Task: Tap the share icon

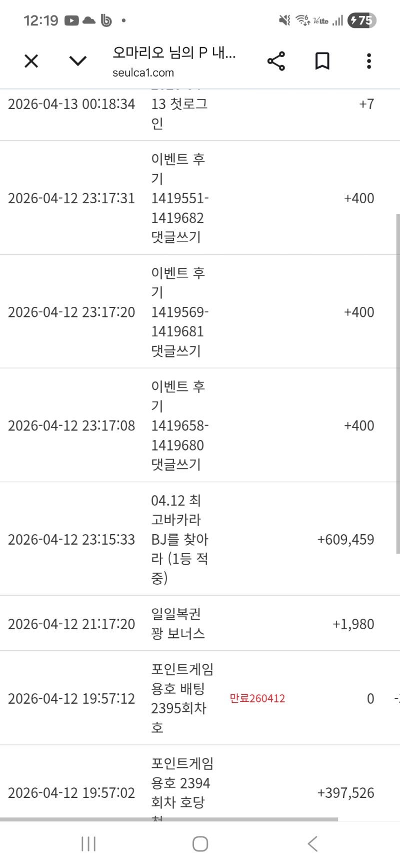Action: point(276,61)
